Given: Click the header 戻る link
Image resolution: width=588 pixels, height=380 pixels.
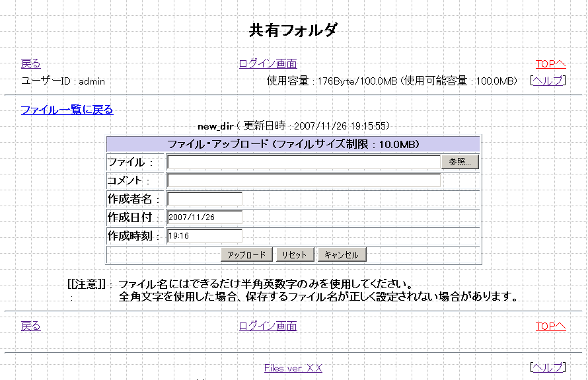Looking at the screenshot, I should click(x=30, y=63).
